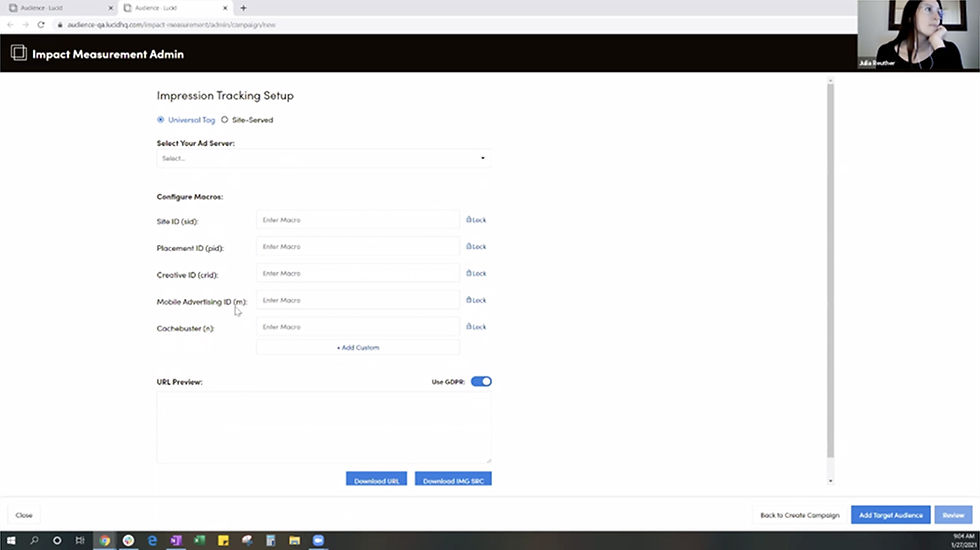Open Calculator from the taskbar

coord(271,541)
